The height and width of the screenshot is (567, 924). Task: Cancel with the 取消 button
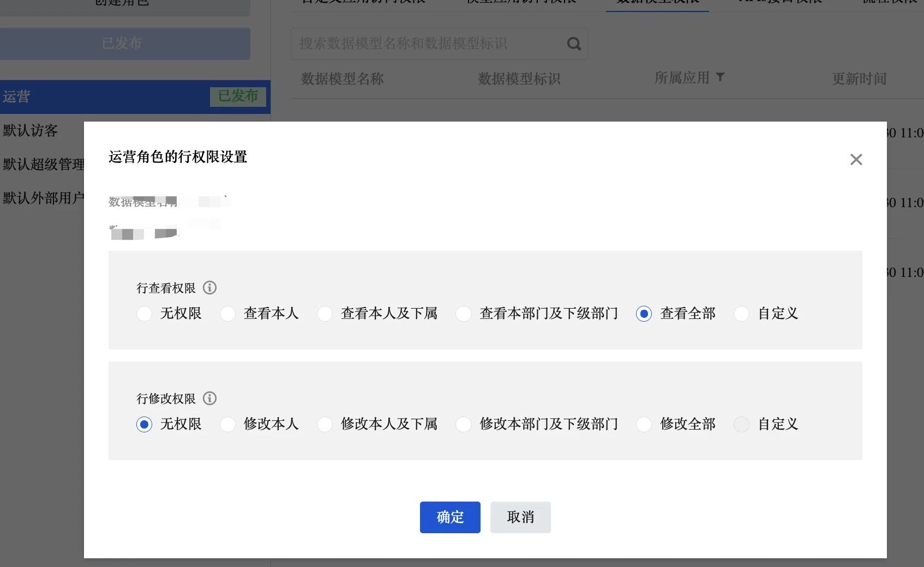pos(520,517)
